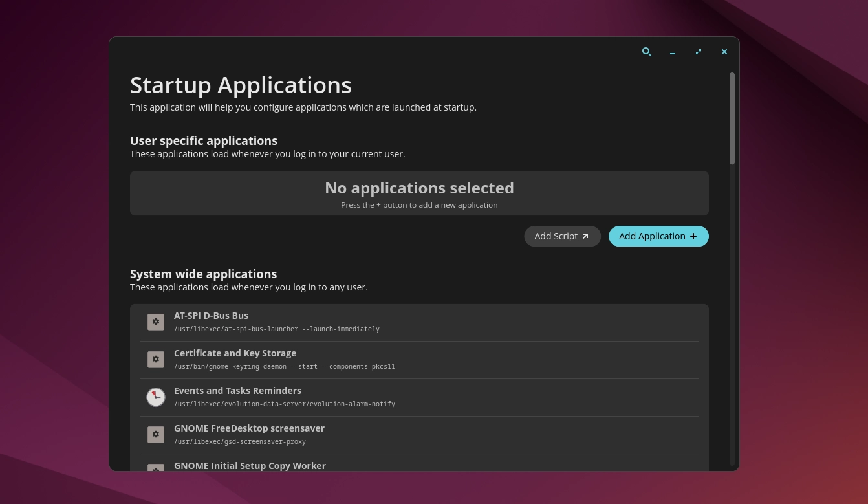Click the AT-SPI D-Bus Bus gear icon
Image resolution: width=868 pixels, height=504 pixels.
click(156, 322)
